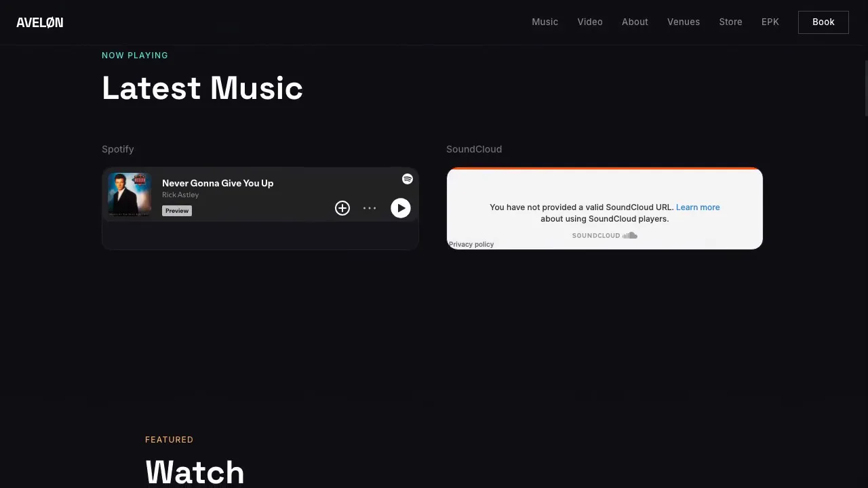
Task: Open the Store page
Action: [730, 22]
